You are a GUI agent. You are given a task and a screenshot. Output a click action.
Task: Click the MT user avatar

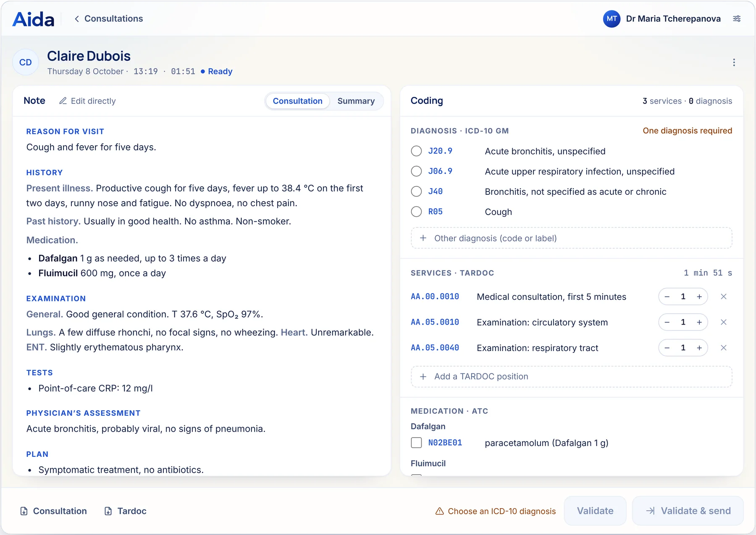pyautogui.click(x=612, y=18)
